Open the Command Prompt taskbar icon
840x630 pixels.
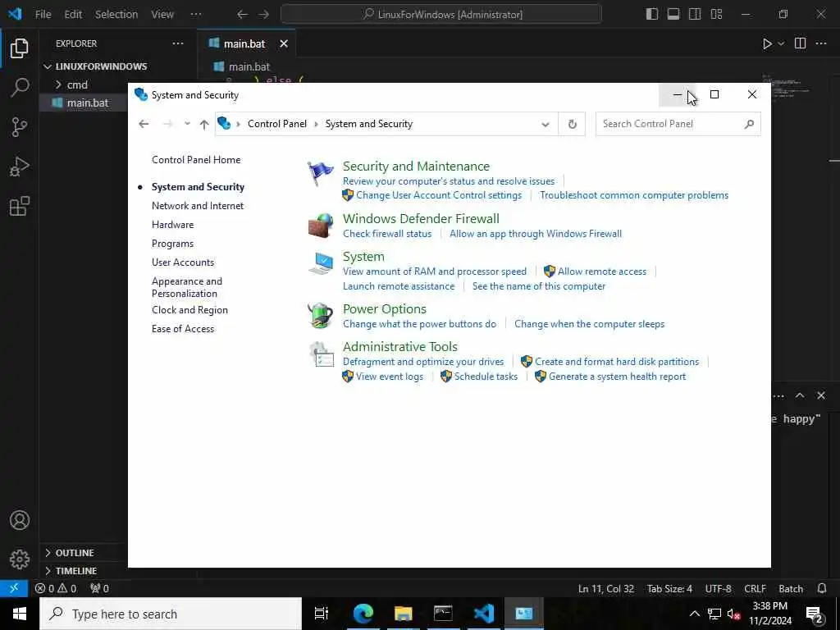click(443, 614)
